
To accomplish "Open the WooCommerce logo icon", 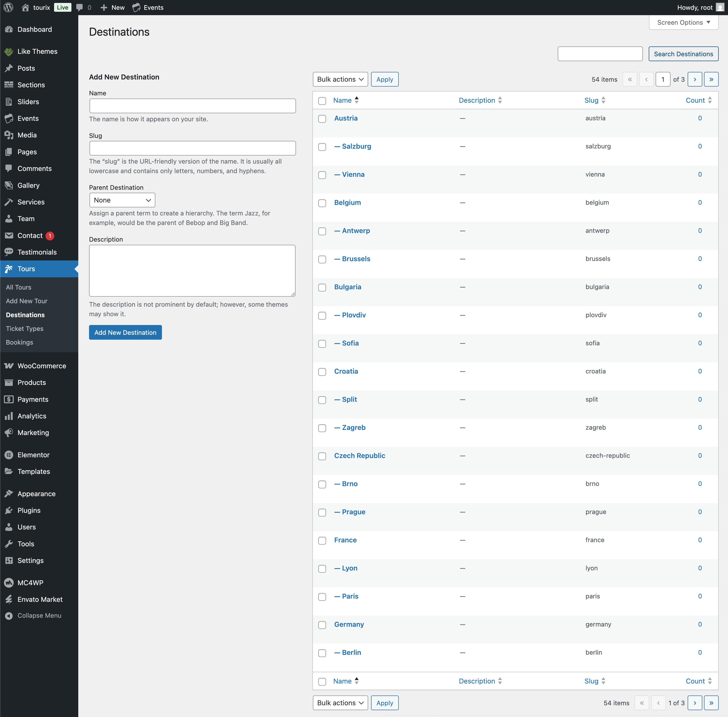I will [9, 366].
